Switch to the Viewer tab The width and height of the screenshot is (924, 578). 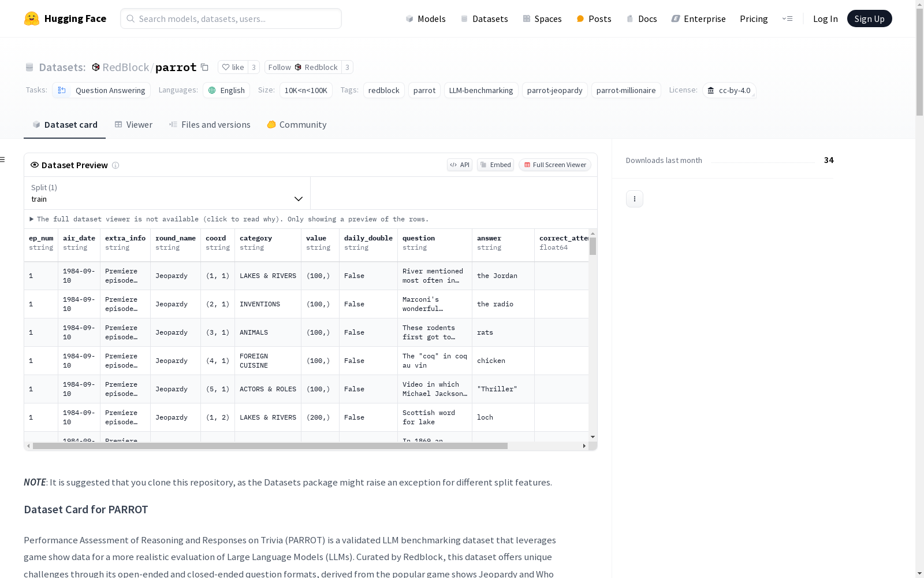tap(133, 125)
